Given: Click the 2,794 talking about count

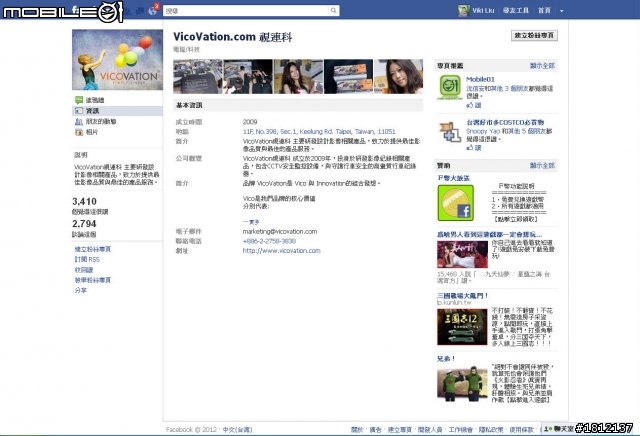Looking at the screenshot, I should pos(84,224).
